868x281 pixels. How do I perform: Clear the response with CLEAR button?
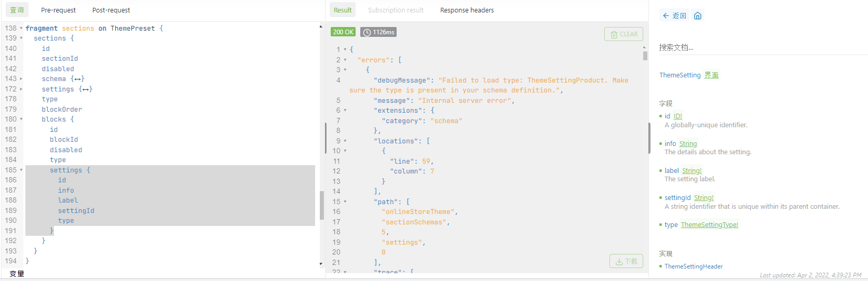[623, 34]
